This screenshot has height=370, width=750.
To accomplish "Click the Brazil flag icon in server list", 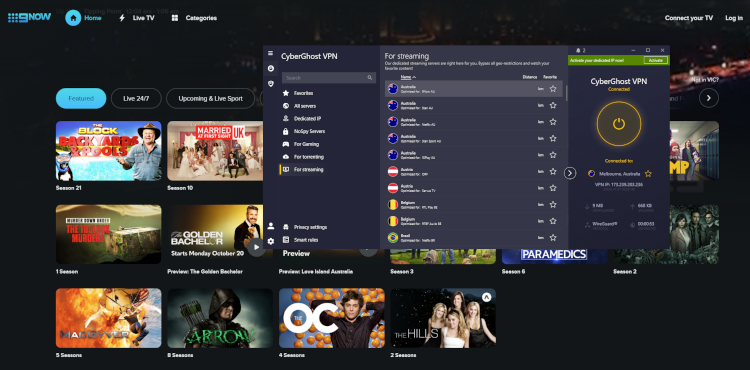I will point(393,238).
